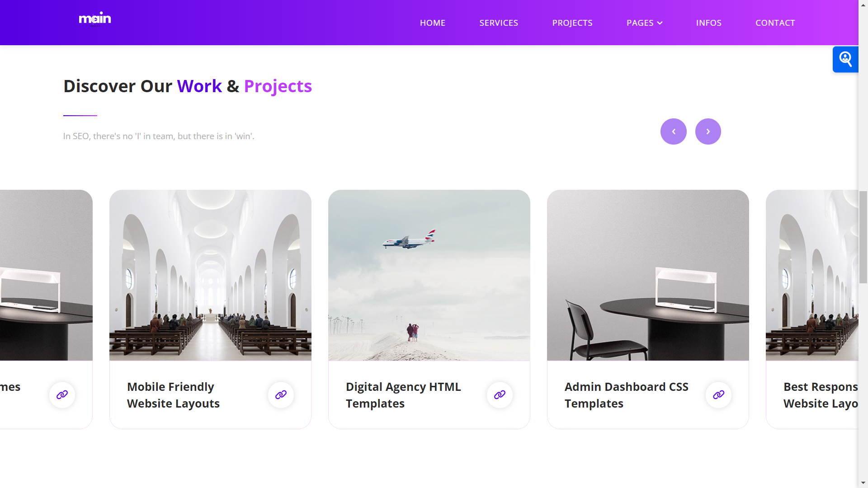Select the INFOS tab in navigation

click(709, 23)
